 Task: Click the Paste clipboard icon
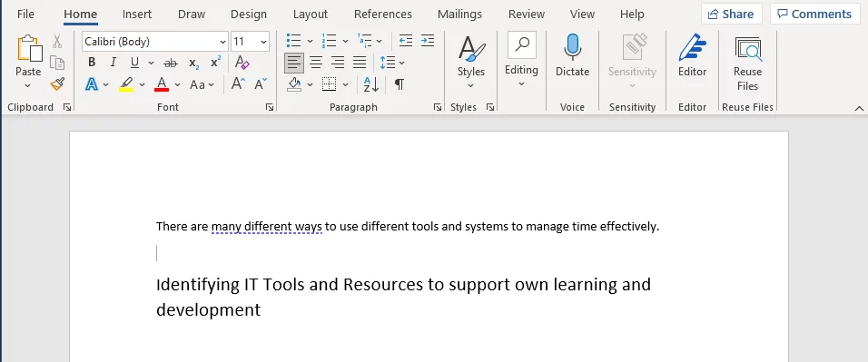click(x=29, y=49)
